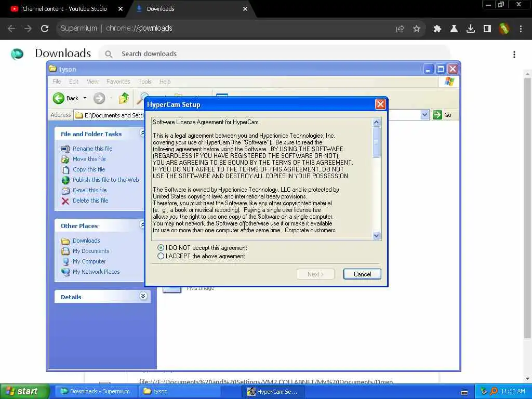This screenshot has width=532, height=399.
Task: Expand the Details panel
Action: [x=143, y=296]
